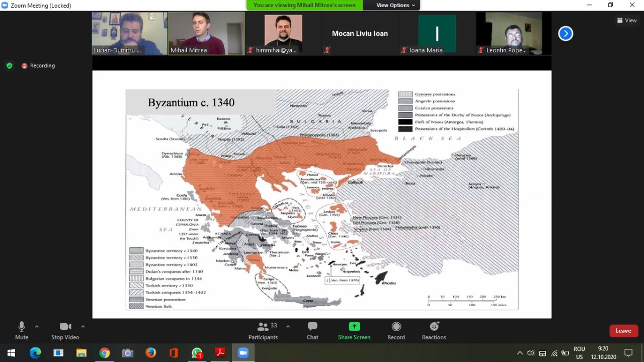Screen dimensions: 644x362
Task: Open WhatsApp from the taskbar
Action: click(197, 353)
